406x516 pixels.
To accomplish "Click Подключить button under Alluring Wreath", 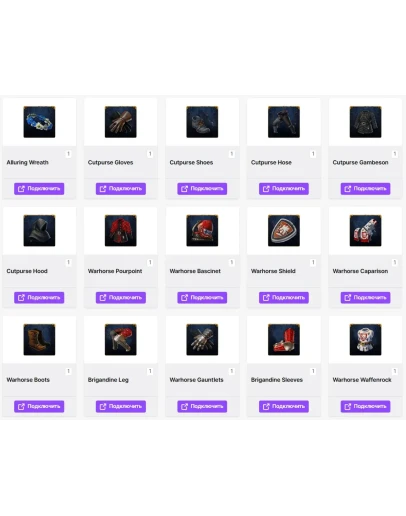I will tap(39, 189).
